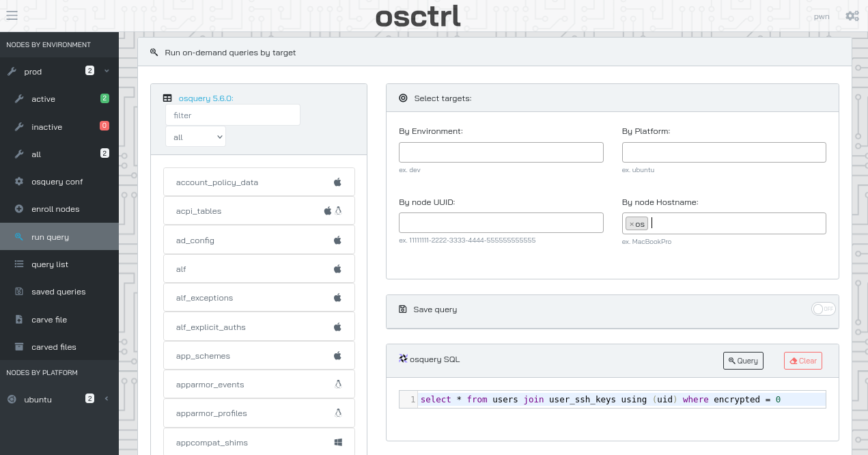Select the appcompat_shims table
Viewport: 868px width, 455px height.
260,443
